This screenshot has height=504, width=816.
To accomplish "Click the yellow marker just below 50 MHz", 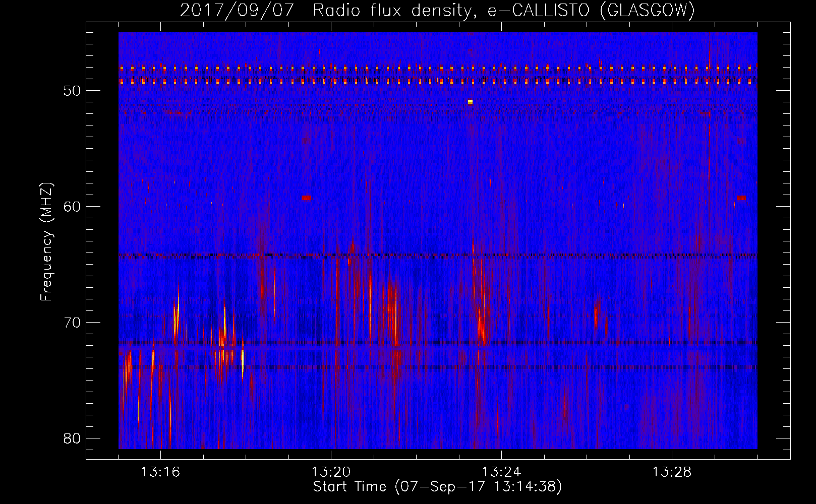I will pos(470,102).
